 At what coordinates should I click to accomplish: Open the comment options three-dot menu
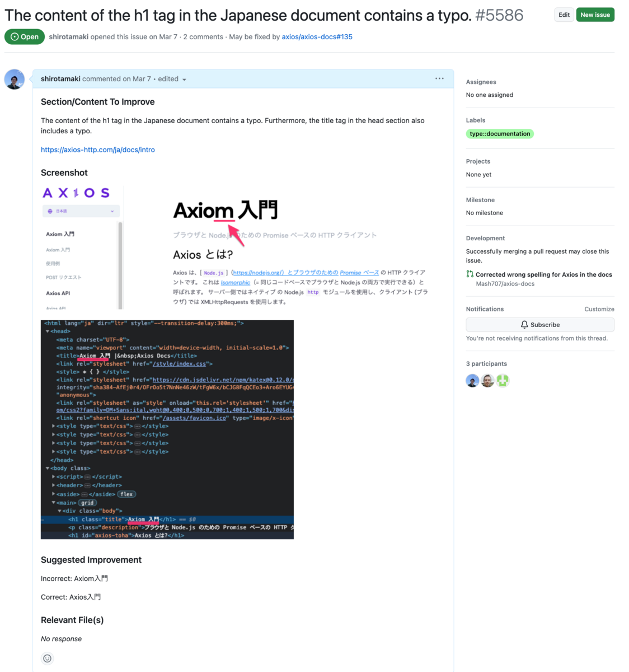pos(439,78)
